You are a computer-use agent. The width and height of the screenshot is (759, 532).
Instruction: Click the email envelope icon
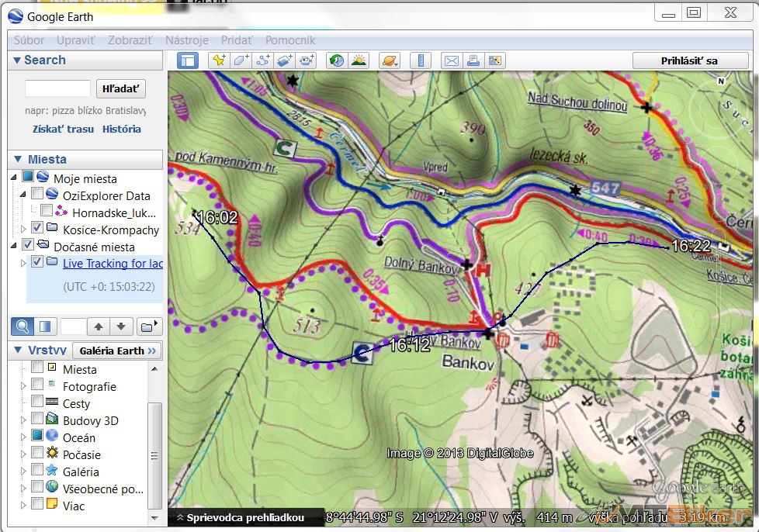(450, 60)
